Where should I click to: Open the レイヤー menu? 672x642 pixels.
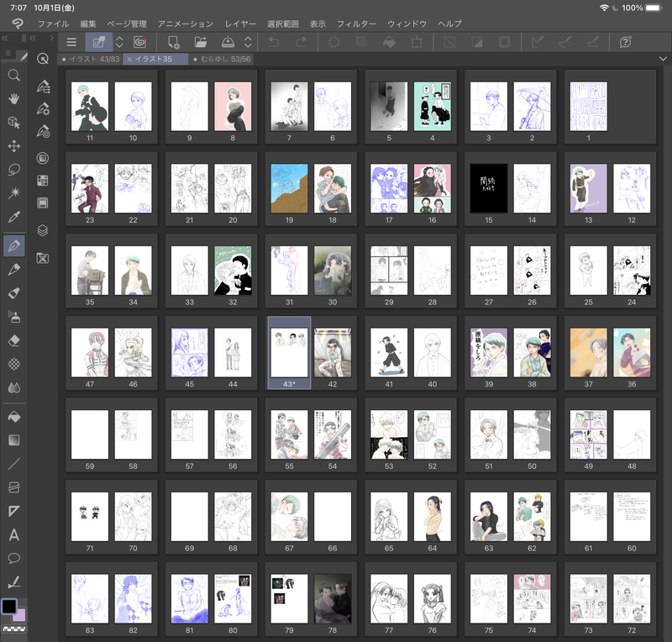tap(240, 24)
